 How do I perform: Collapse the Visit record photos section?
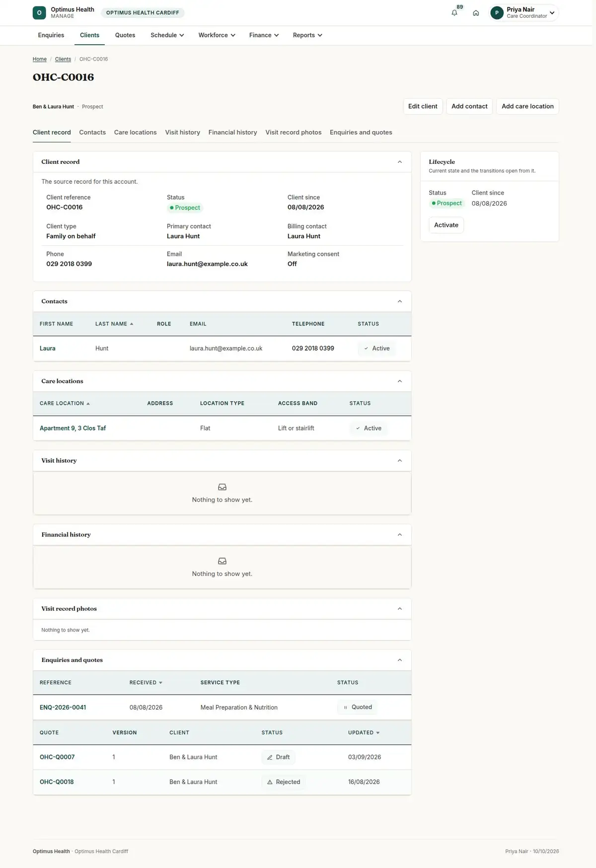(x=400, y=609)
